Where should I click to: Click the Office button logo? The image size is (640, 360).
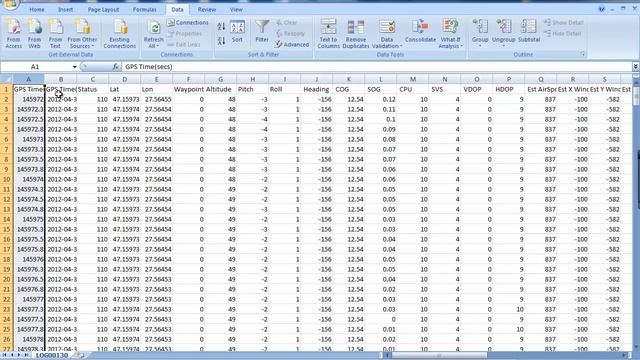10,5
